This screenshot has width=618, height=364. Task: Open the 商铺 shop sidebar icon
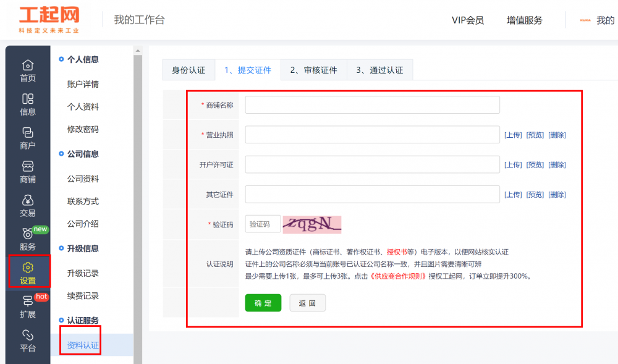coord(28,172)
